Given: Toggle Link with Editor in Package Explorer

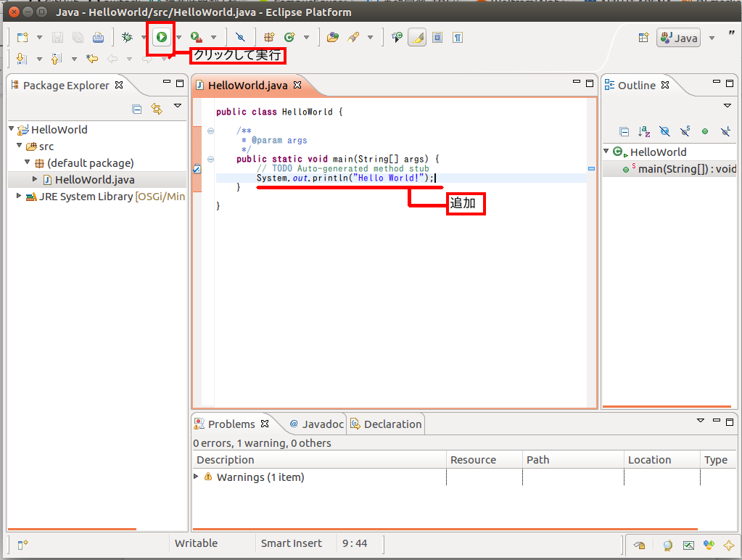Looking at the screenshot, I should [157, 109].
